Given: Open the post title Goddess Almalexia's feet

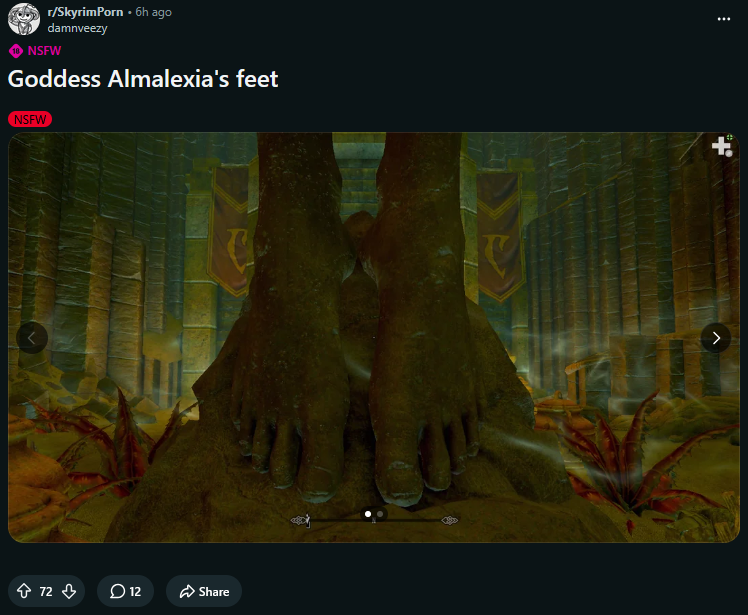Looking at the screenshot, I should coord(143,79).
